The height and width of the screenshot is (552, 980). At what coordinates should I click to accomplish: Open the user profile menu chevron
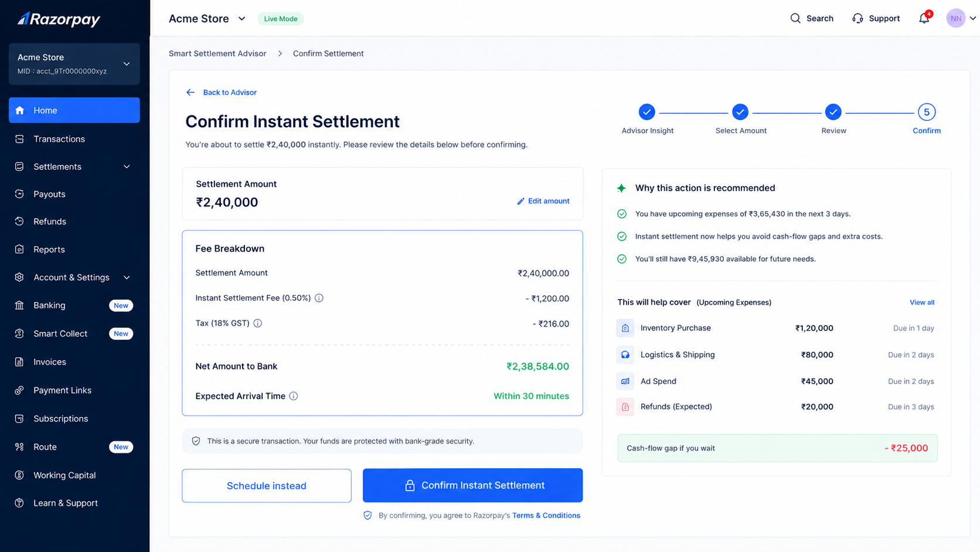coord(972,18)
